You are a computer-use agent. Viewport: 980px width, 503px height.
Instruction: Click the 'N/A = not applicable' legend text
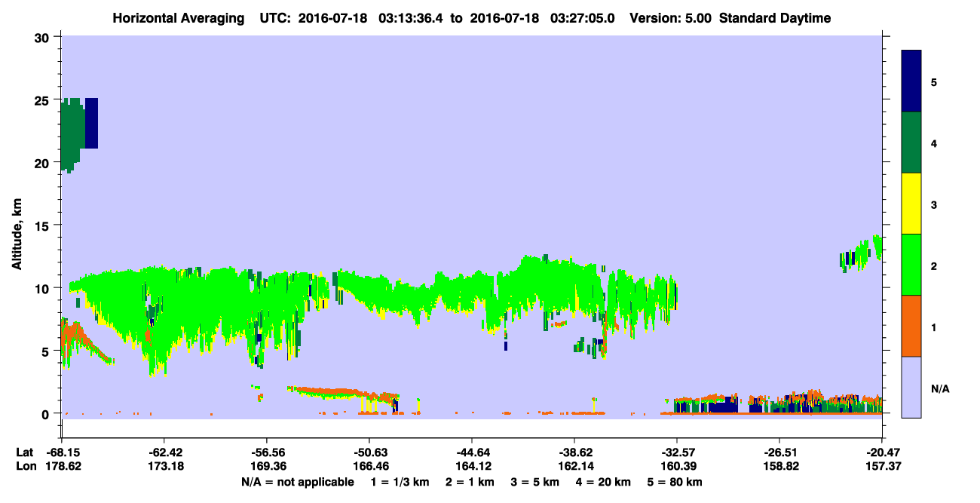297,482
